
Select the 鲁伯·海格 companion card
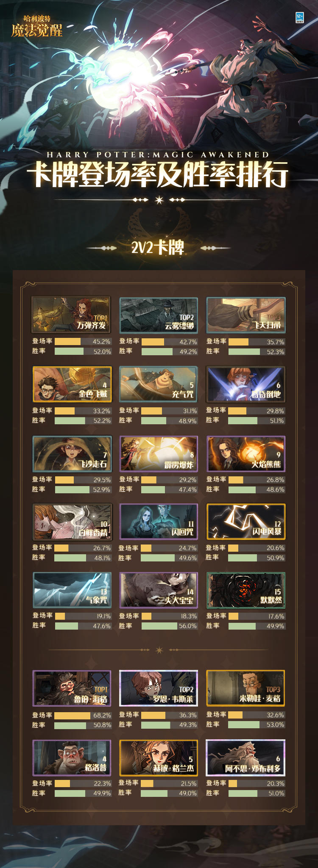(72, 688)
